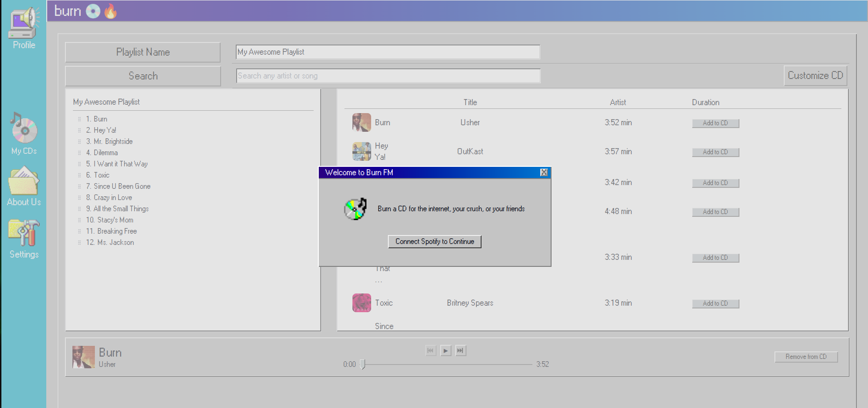Image resolution: width=868 pixels, height=408 pixels.
Task: Click Burn album art in player bar
Action: 84,357
